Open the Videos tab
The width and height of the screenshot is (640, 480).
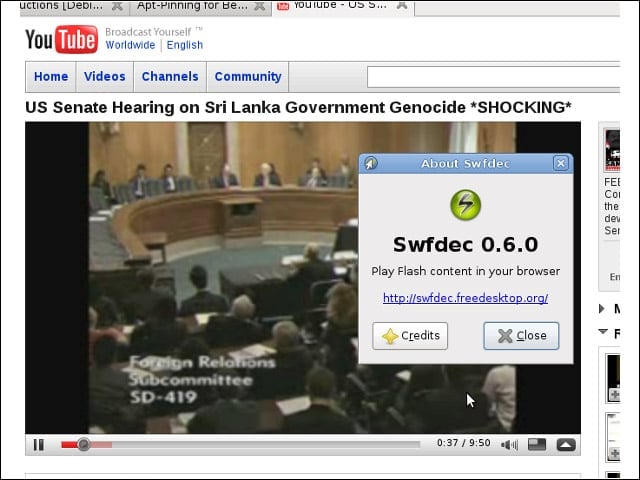pos(104,77)
